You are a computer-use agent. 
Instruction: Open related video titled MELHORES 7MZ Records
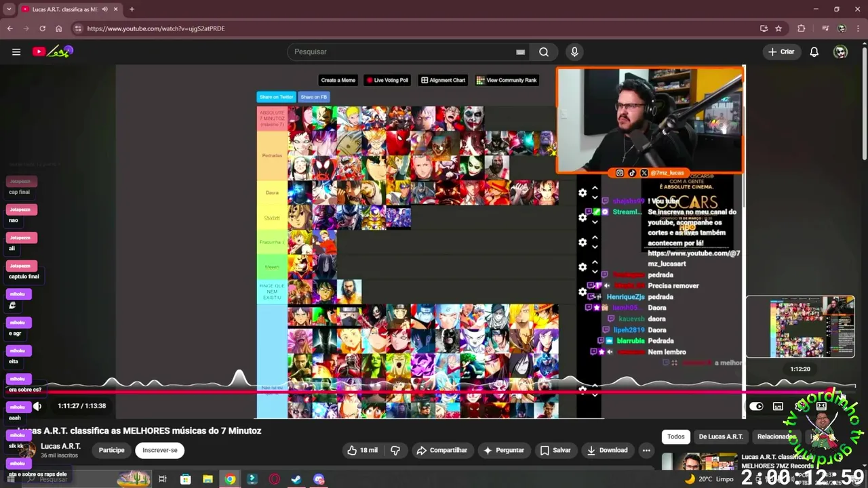[x=777, y=462]
